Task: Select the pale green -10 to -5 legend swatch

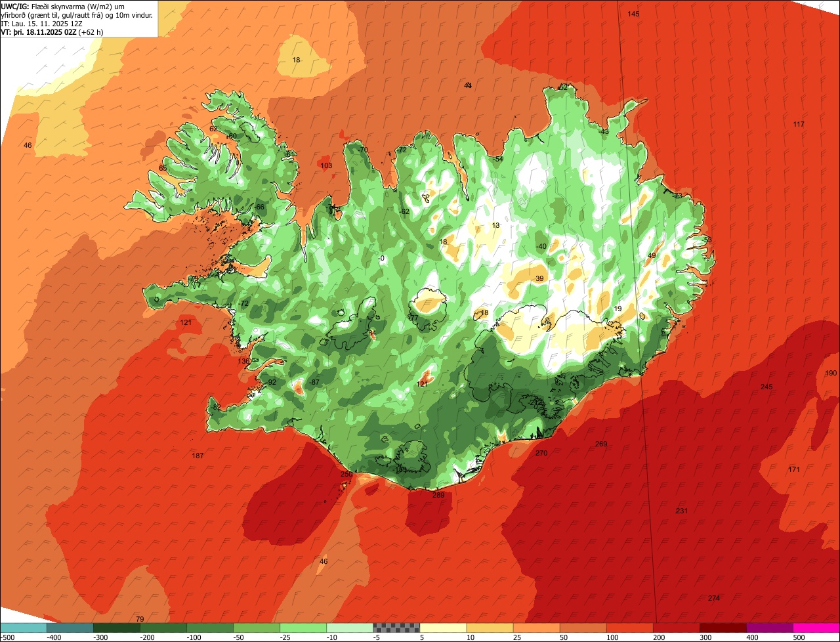Action: tap(350, 628)
